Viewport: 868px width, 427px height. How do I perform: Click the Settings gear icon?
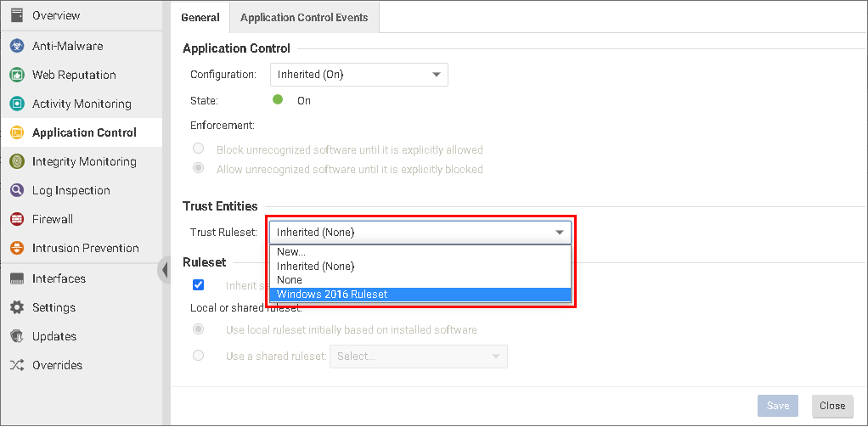pyautogui.click(x=16, y=307)
